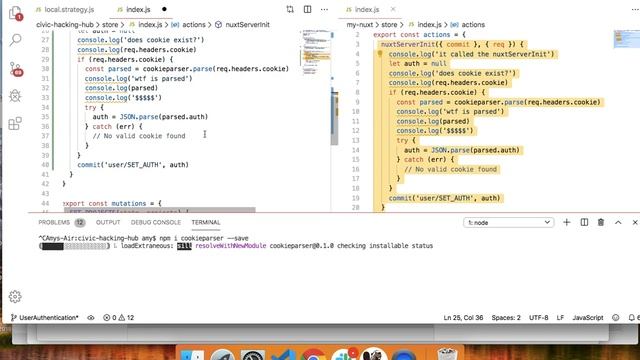Expand right editor actions breadcrumb
Screen dimensions: 640x360
(473, 24)
